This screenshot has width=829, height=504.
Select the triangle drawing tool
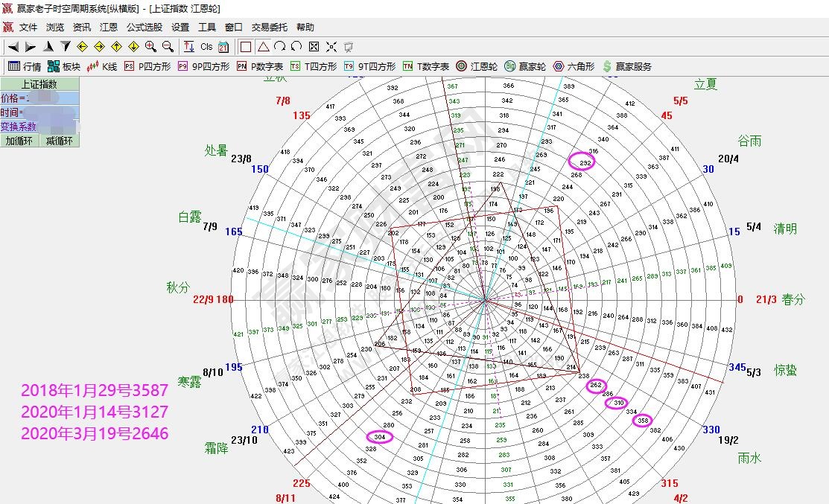coord(263,46)
